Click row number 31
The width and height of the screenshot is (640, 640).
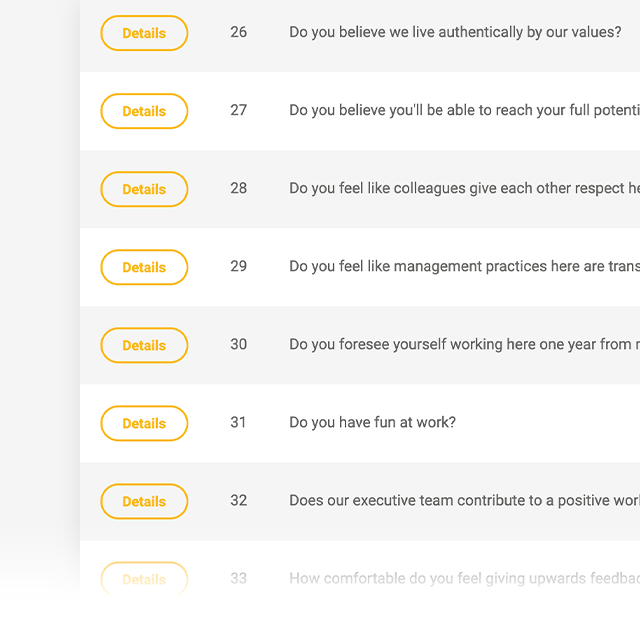(238, 422)
